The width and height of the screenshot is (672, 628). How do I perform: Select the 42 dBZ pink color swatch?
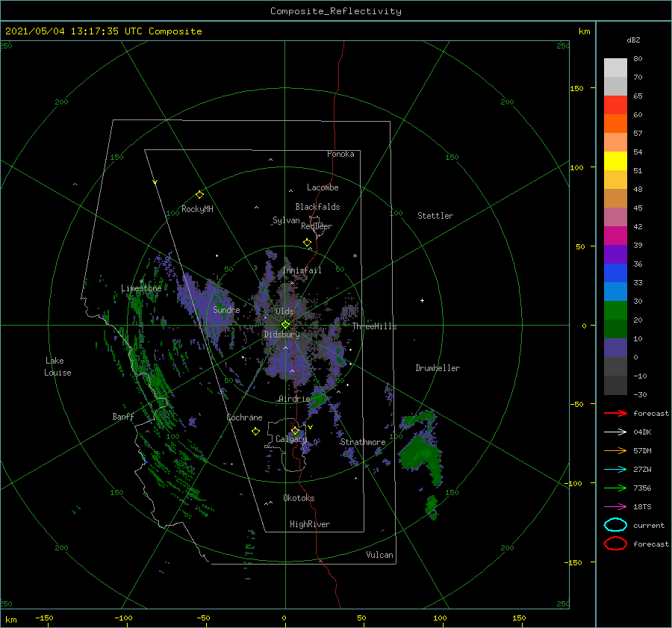point(615,217)
